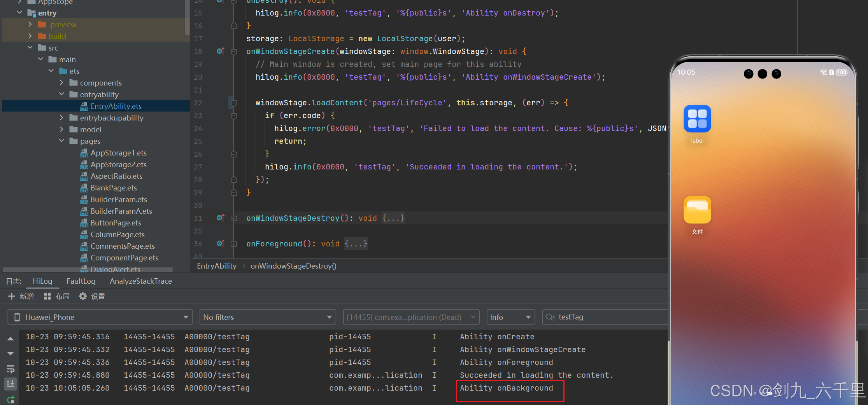The height and width of the screenshot is (405, 868).
Task: Expand the build folder
Action: (x=30, y=36)
